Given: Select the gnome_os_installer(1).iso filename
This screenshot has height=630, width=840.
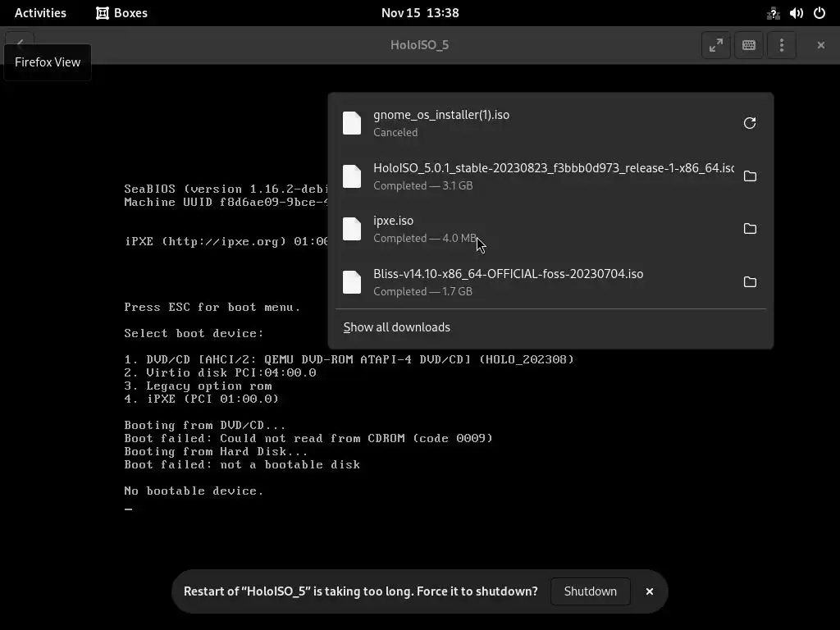Looking at the screenshot, I should (x=441, y=115).
